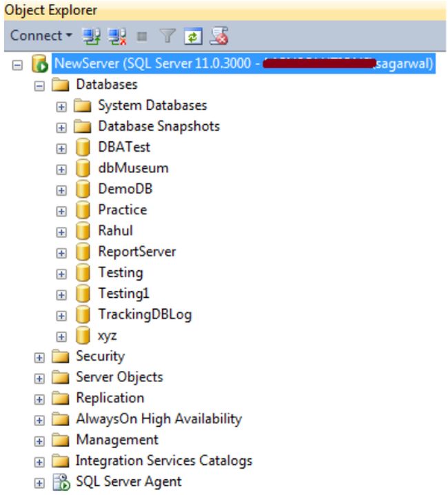The height and width of the screenshot is (495, 448).
Task: Click the Practice database cylinder icon
Action: (x=83, y=210)
